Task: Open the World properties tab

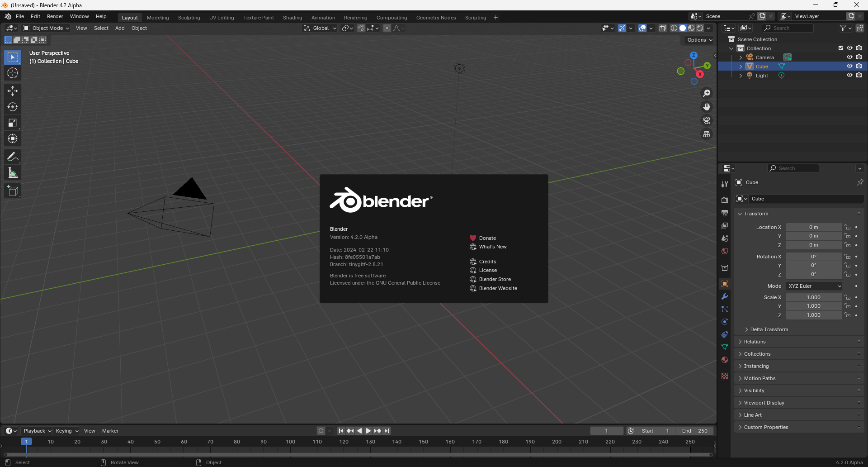Action: pos(725,251)
